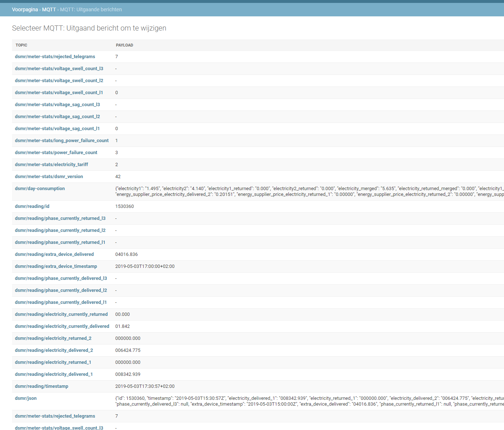The height and width of the screenshot is (430, 504).
Task: Click payload value 006424.775
Action: tap(128, 350)
